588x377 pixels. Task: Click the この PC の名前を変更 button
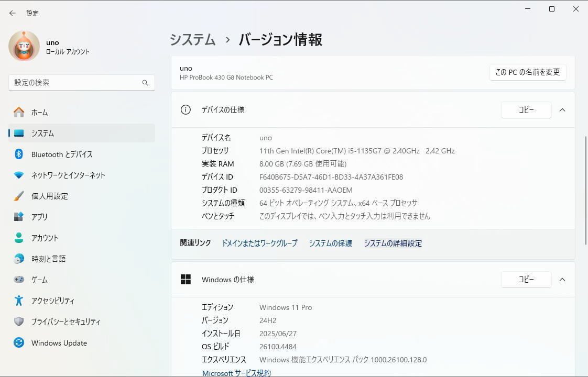[527, 72]
